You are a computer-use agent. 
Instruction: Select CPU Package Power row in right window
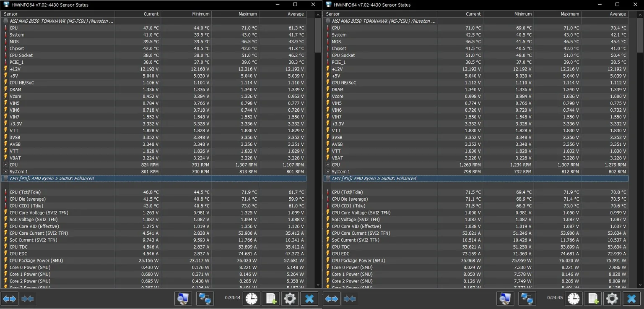pos(476,260)
